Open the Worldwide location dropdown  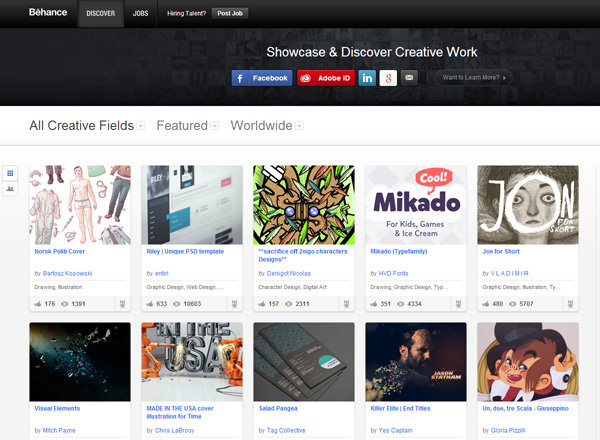click(267, 125)
